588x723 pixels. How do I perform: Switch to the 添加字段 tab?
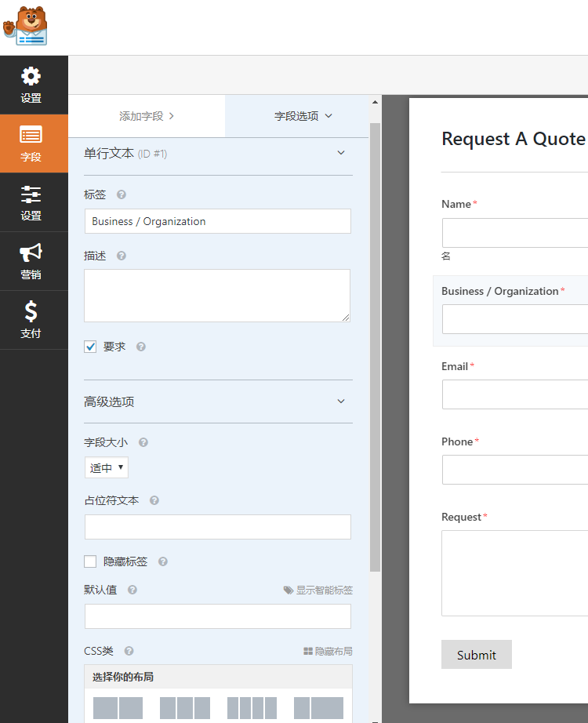coord(147,116)
